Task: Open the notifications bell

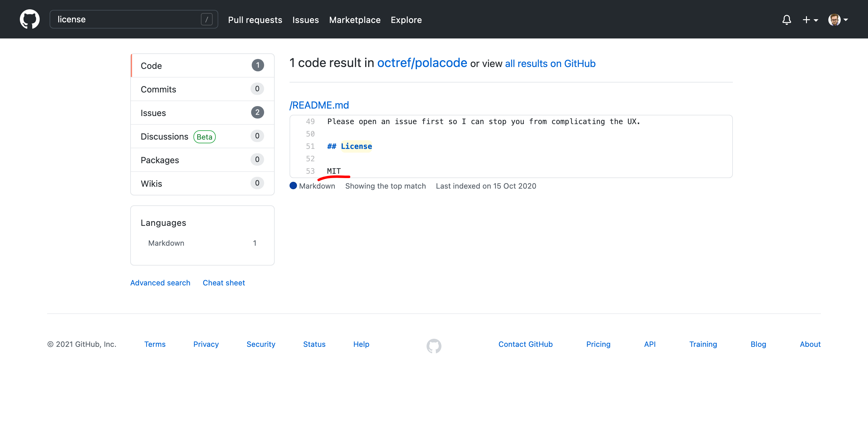Action: click(x=786, y=20)
